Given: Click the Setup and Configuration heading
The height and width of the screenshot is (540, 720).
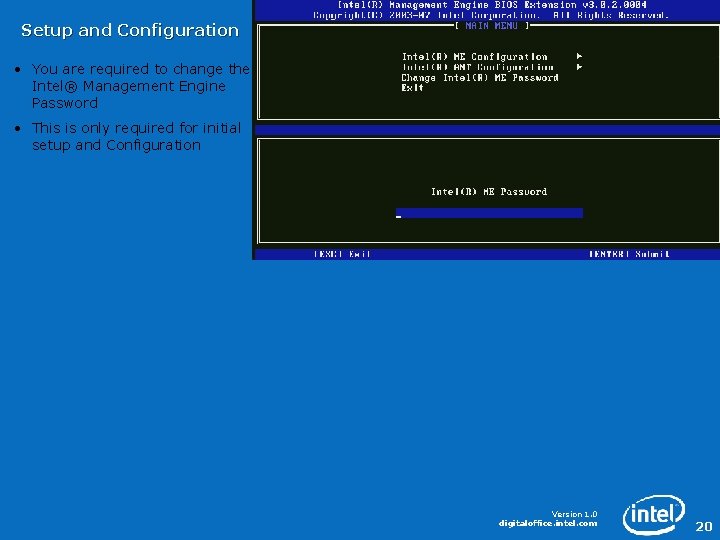Looking at the screenshot, I should (130, 30).
